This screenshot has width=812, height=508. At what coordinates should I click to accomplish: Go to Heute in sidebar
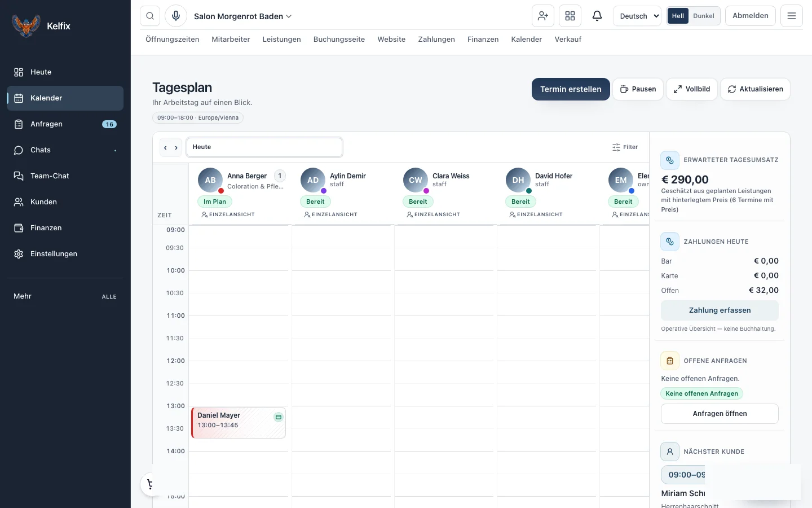pyautogui.click(x=65, y=72)
